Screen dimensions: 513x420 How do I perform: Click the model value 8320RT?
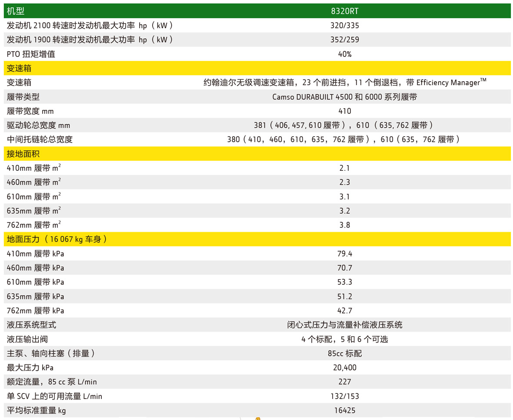(344, 11)
